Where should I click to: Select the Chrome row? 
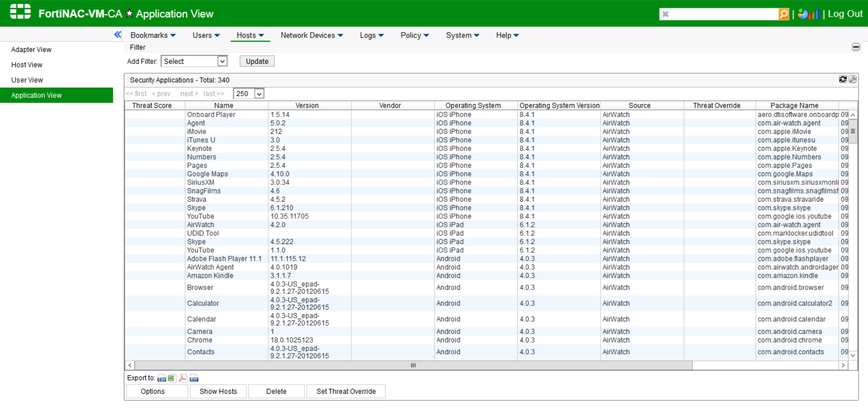pyautogui.click(x=487, y=340)
